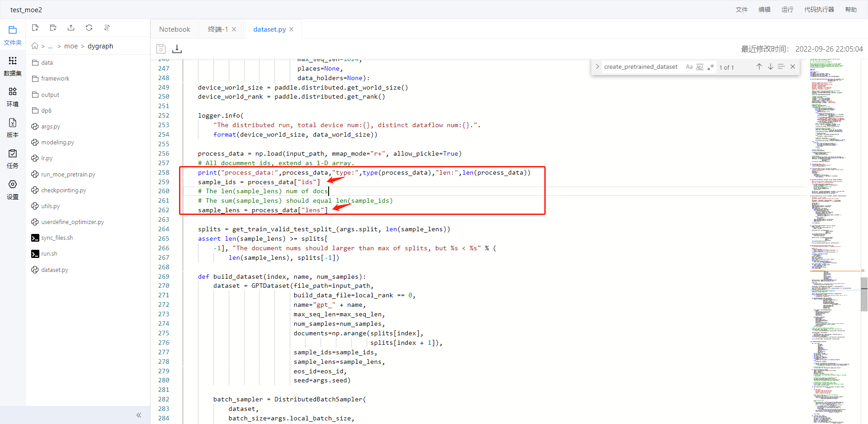
Task: Open filter options in the search bar
Action: click(782, 67)
